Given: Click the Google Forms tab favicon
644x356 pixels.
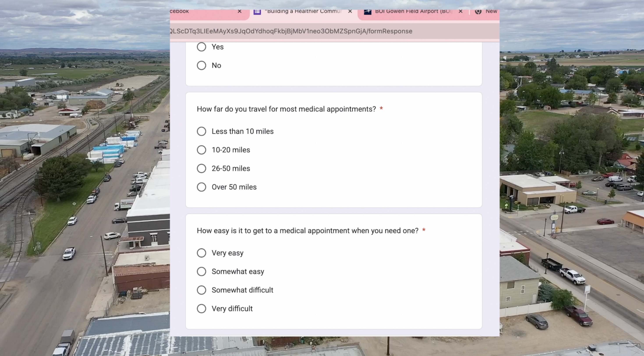Looking at the screenshot, I should (257, 12).
